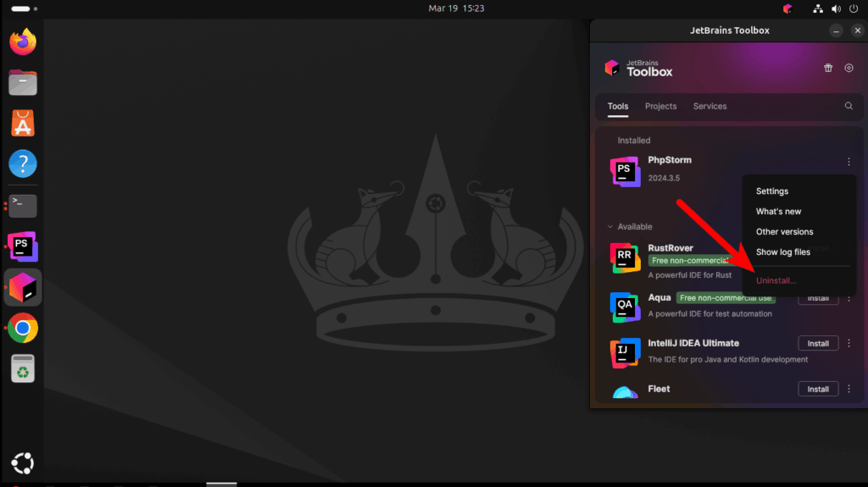Click the version text 2024.3.5
This screenshot has width=868, height=487.
[664, 178]
